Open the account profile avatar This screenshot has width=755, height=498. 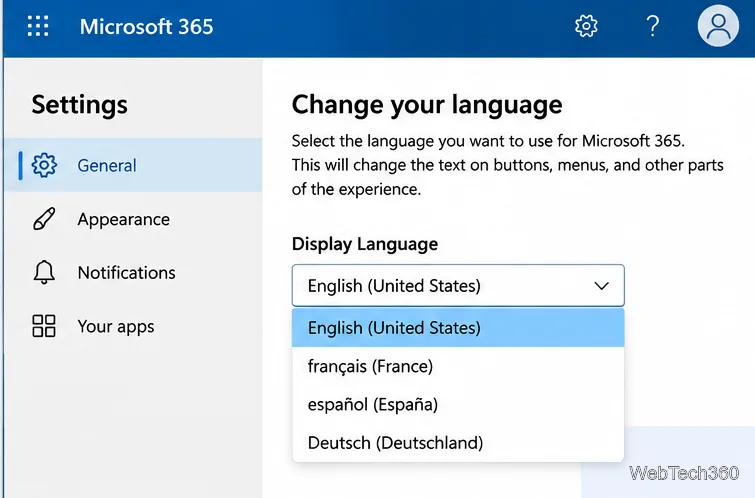[718, 26]
